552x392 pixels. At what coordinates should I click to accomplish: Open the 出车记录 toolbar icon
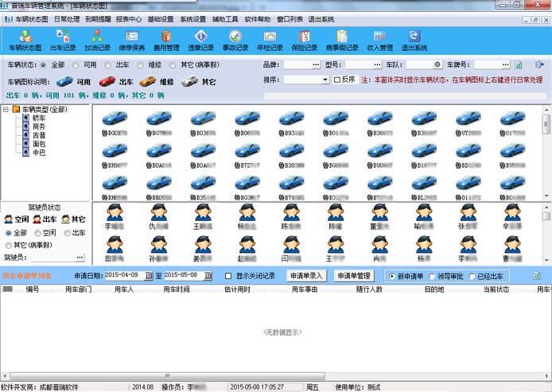[x=63, y=40]
